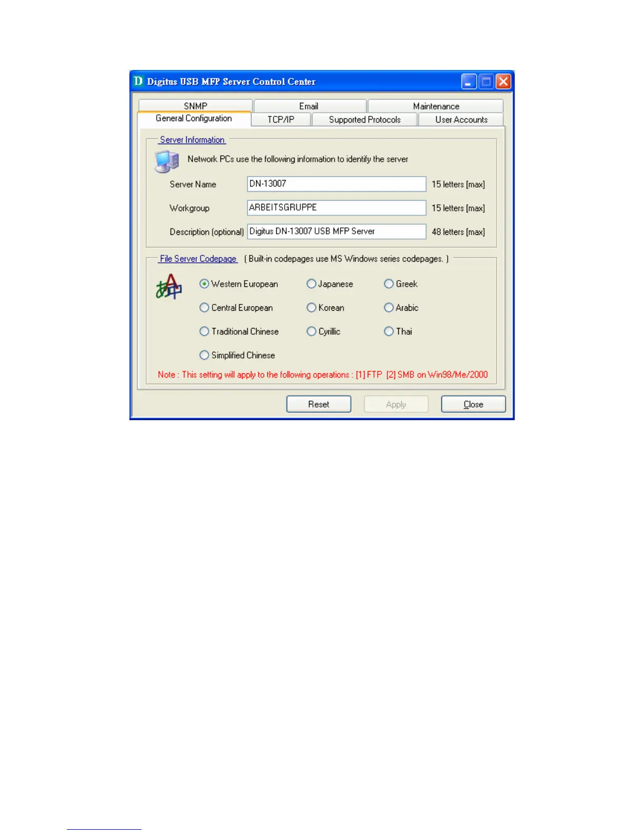Choose the Arabic codepage
Image resolution: width=644 pixels, height=834 pixels.
(x=401, y=307)
